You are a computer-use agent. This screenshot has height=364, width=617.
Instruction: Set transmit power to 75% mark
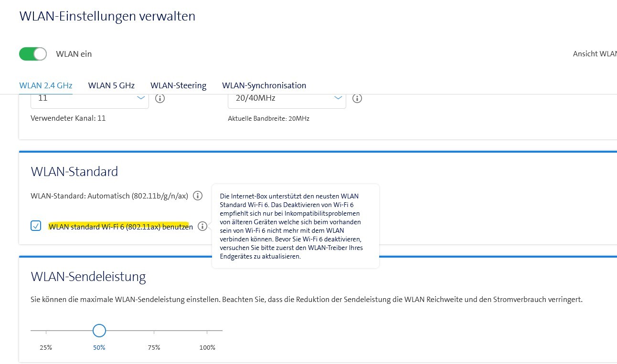154,330
